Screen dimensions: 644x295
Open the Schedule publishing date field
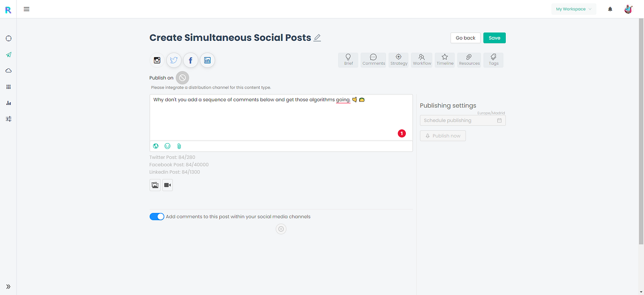[462, 120]
